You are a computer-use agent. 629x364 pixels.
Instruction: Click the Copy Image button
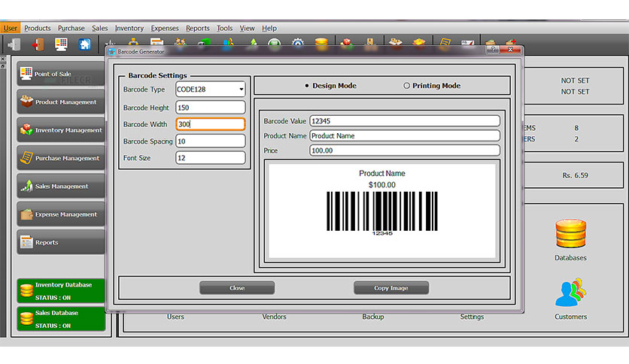pyautogui.click(x=391, y=288)
